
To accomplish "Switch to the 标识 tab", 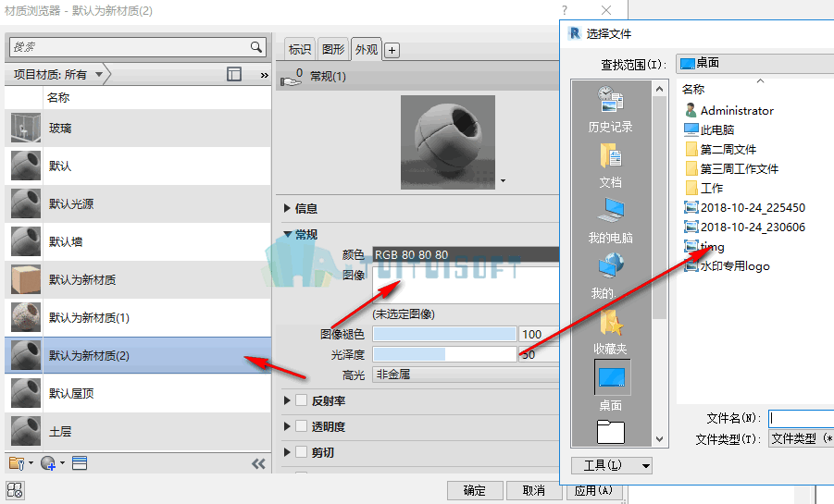I will pyautogui.click(x=300, y=49).
